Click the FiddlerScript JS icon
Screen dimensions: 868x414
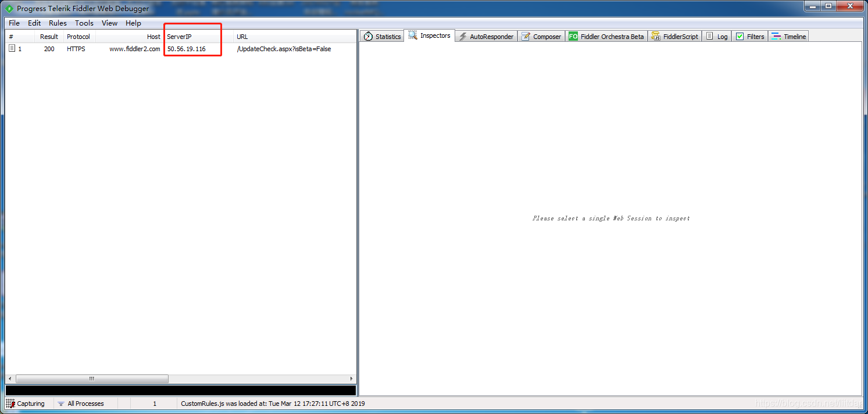pos(656,36)
